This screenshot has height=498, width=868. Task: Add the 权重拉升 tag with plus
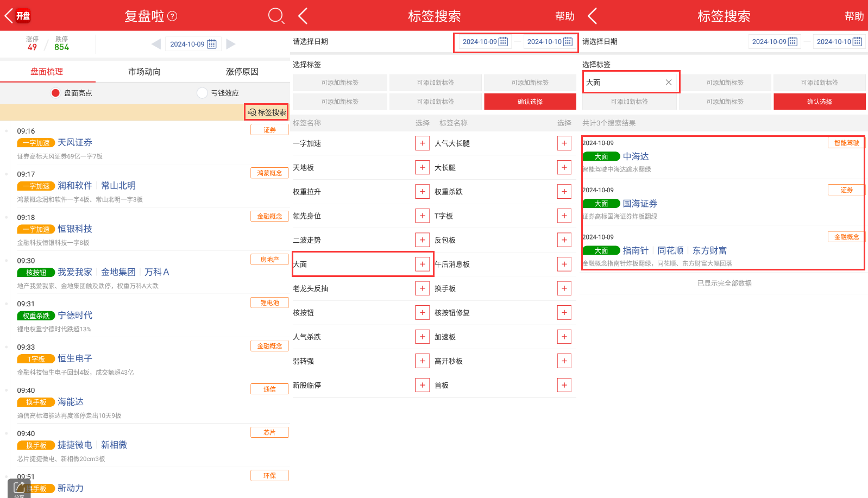[x=423, y=192]
